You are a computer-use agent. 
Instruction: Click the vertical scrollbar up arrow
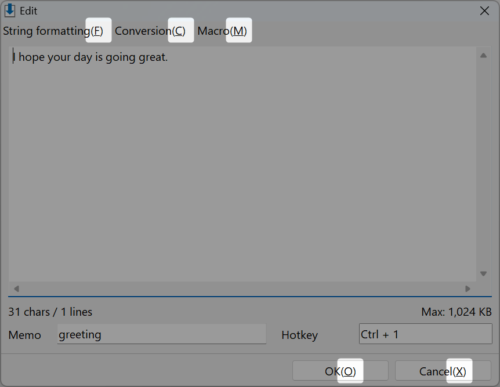point(483,56)
